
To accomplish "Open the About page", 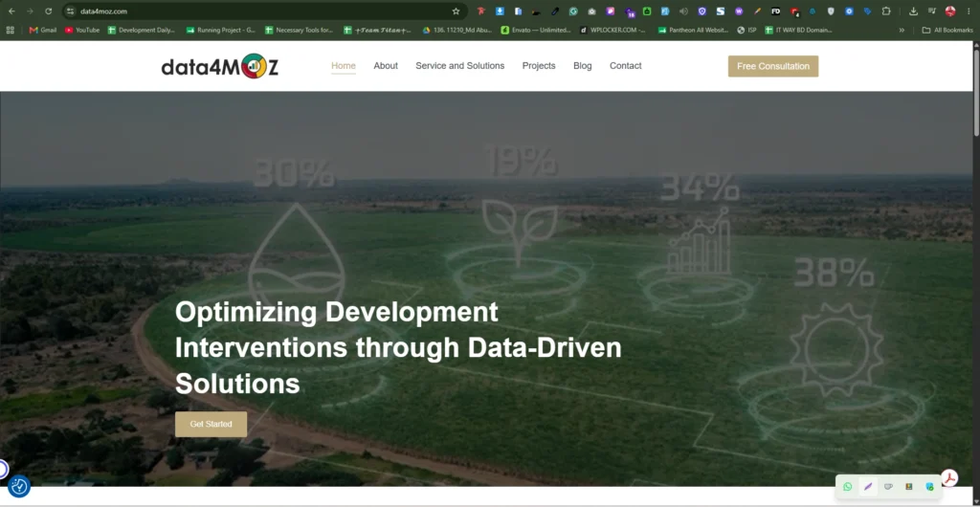I will [386, 66].
